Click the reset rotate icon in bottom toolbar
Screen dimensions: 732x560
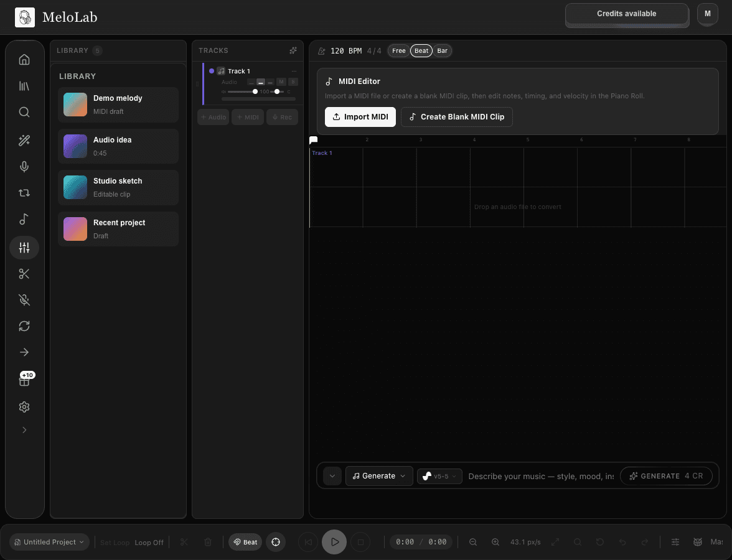(600, 542)
